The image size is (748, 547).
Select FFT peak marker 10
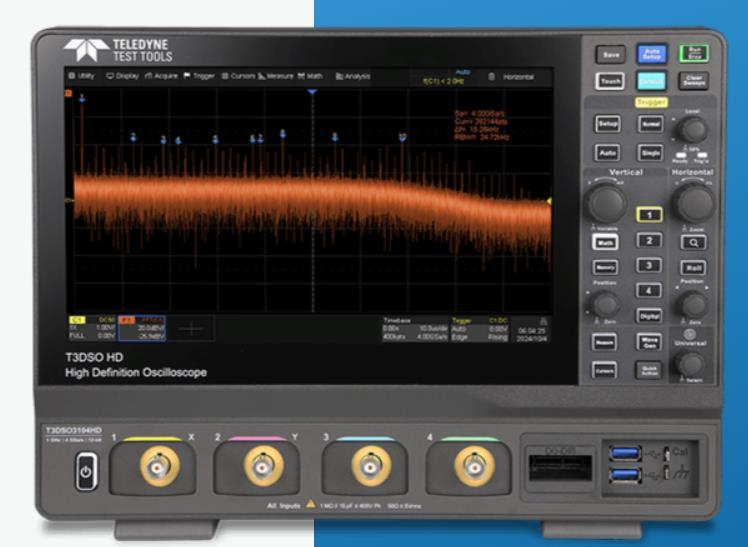coord(403,137)
